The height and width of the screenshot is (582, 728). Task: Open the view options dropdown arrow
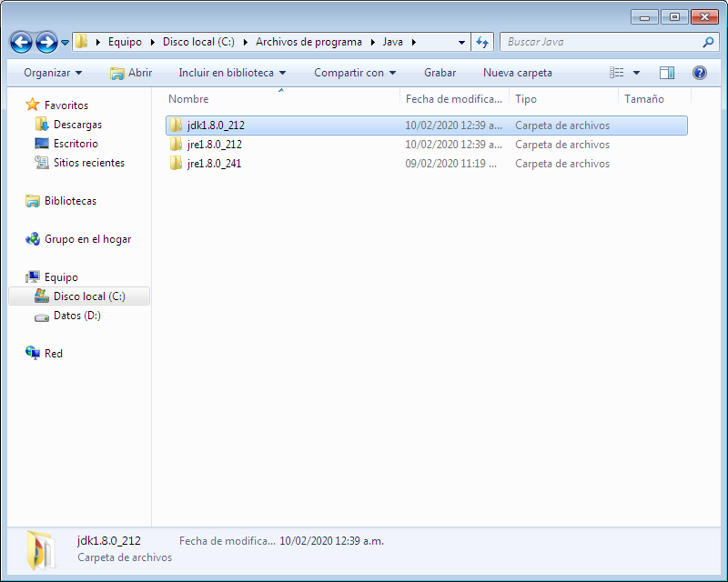click(x=636, y=73)
